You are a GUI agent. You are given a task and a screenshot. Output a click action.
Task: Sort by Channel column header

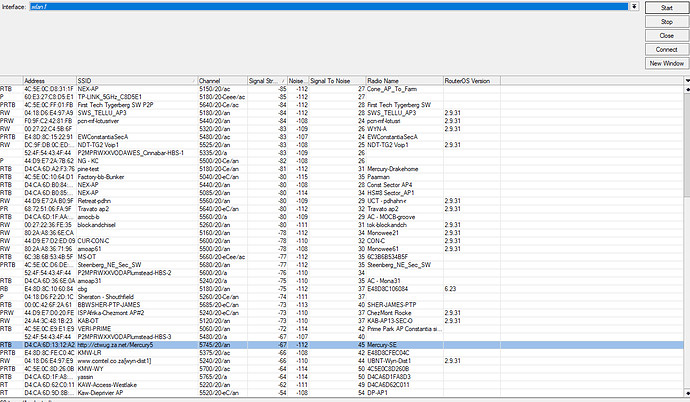pyautogui.click(x=220, y=79)
